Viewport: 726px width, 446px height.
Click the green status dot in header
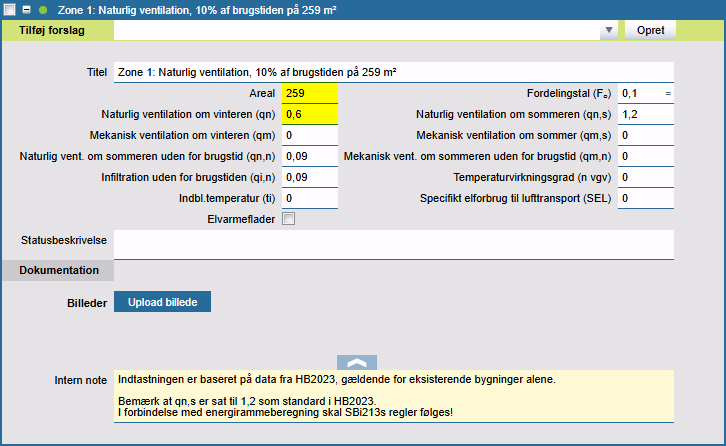[43, 9]
